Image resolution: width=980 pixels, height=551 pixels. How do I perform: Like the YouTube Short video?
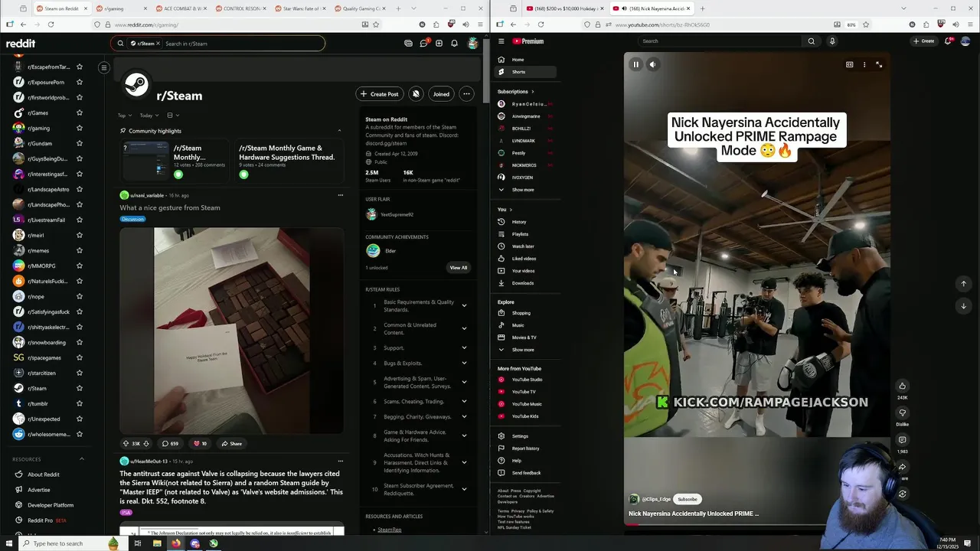tap(902, 386)
